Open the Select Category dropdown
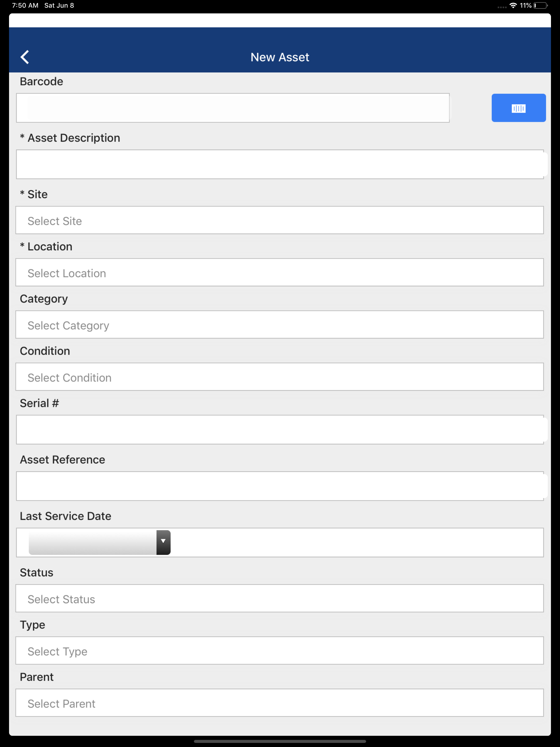 click(x=280, y=325)
